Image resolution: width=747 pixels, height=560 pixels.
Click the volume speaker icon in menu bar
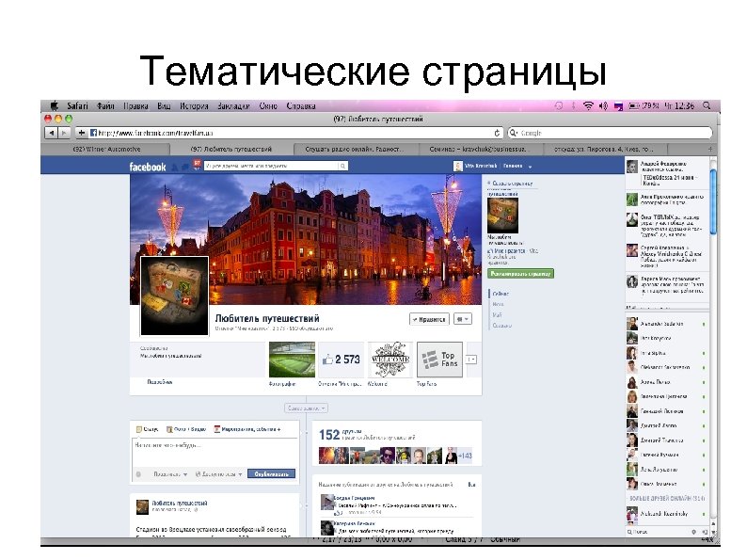(603, 105)
